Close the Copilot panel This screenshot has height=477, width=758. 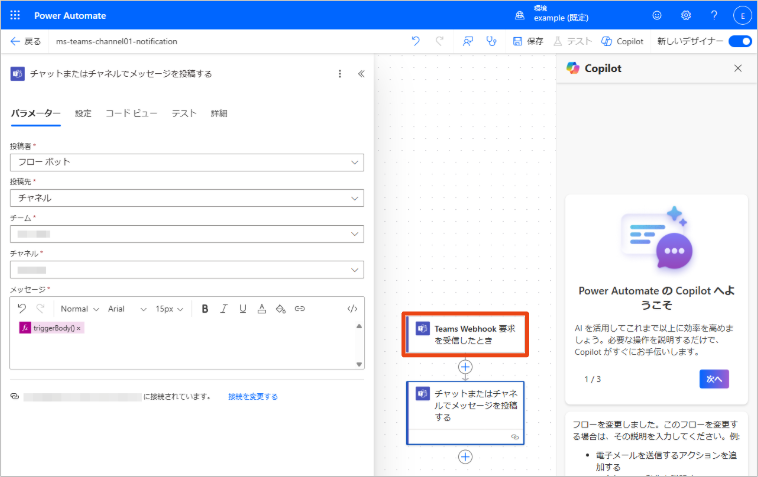pyautogui.click(x=738, y=68)
